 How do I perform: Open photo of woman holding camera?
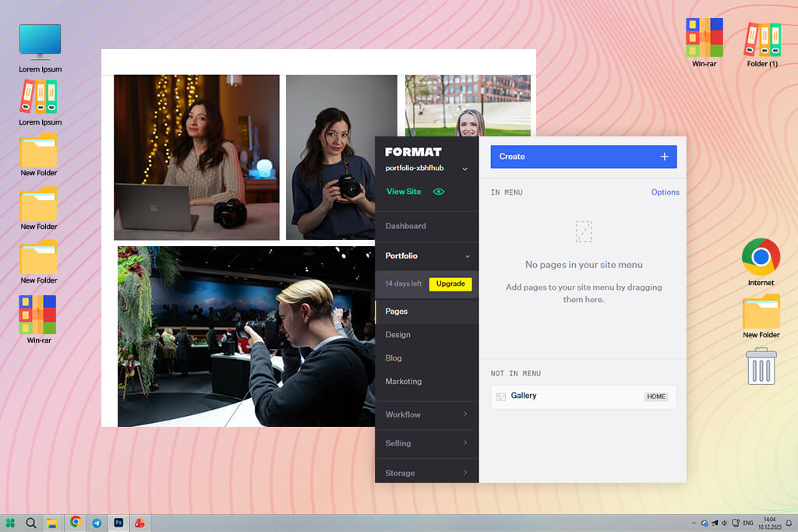pyautogui.click(x=330, y=157)
